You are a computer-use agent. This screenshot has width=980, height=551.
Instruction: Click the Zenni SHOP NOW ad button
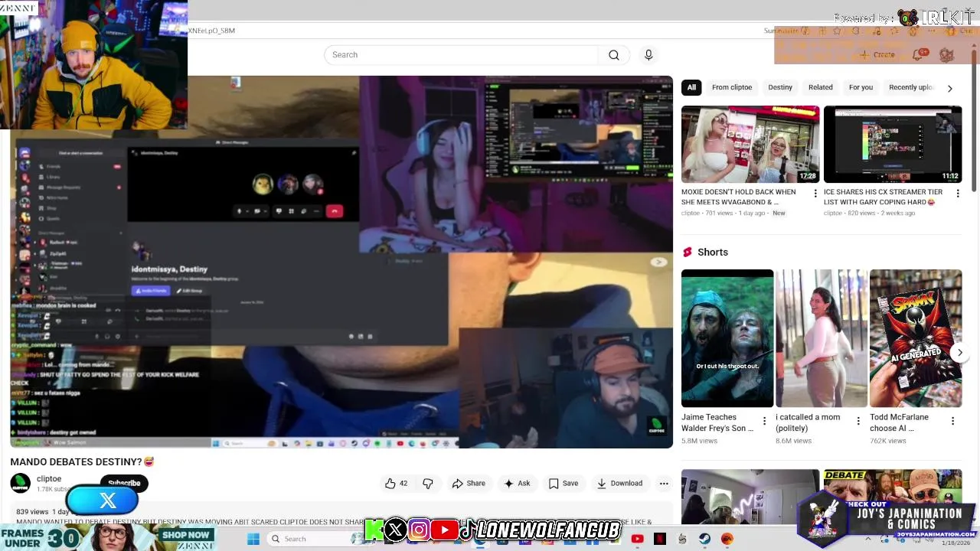pyautogui.click(x=185, y=535)
